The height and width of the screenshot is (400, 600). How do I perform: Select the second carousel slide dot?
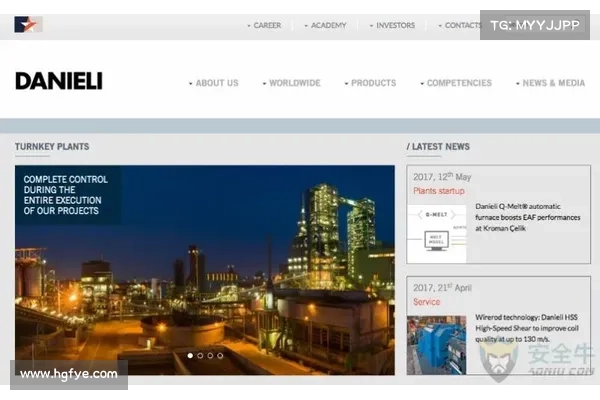pyautogui.click(x=200, y=356)
